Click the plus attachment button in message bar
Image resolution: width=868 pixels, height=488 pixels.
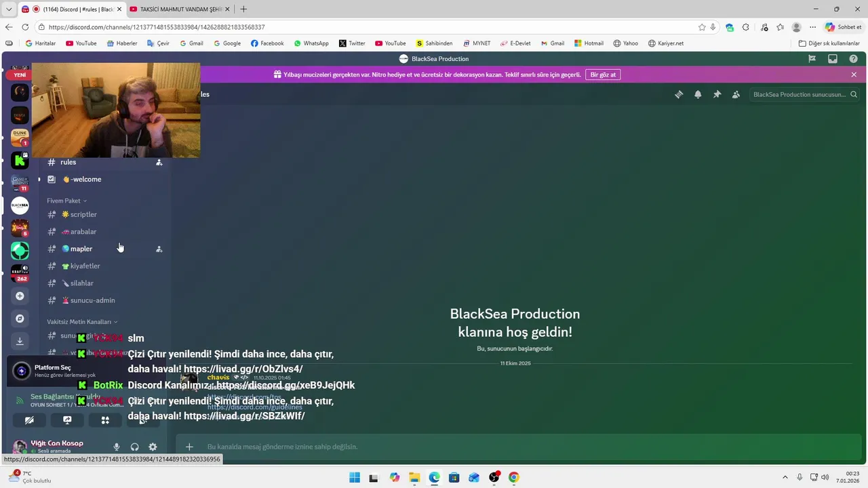point(189,447)
